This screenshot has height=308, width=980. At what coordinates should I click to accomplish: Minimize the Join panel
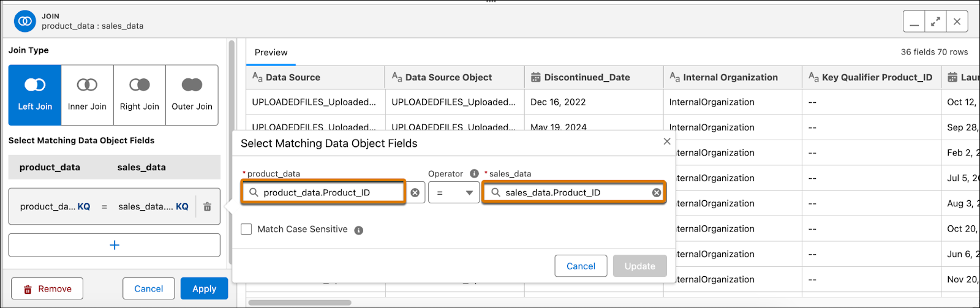pyautogui.click(x=914, y=22)
